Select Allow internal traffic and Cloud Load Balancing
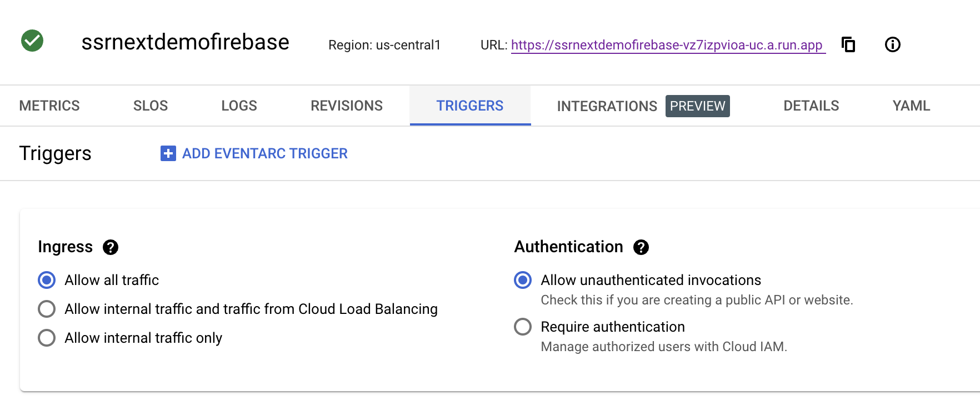Screen dimensions: 980x400 click(x=47, y=309)
